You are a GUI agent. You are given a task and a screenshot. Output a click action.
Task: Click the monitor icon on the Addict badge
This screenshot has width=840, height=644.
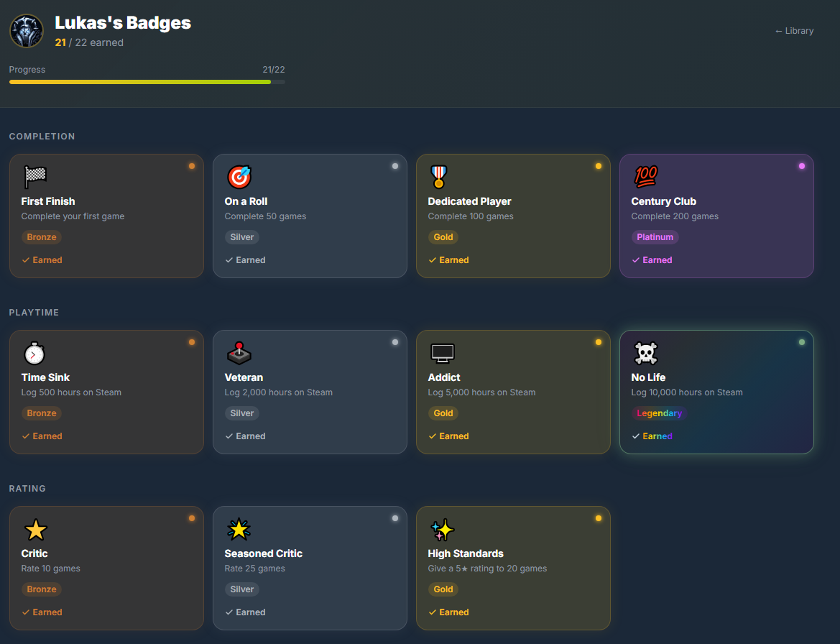pyautogui.click(x=441, y=353)
